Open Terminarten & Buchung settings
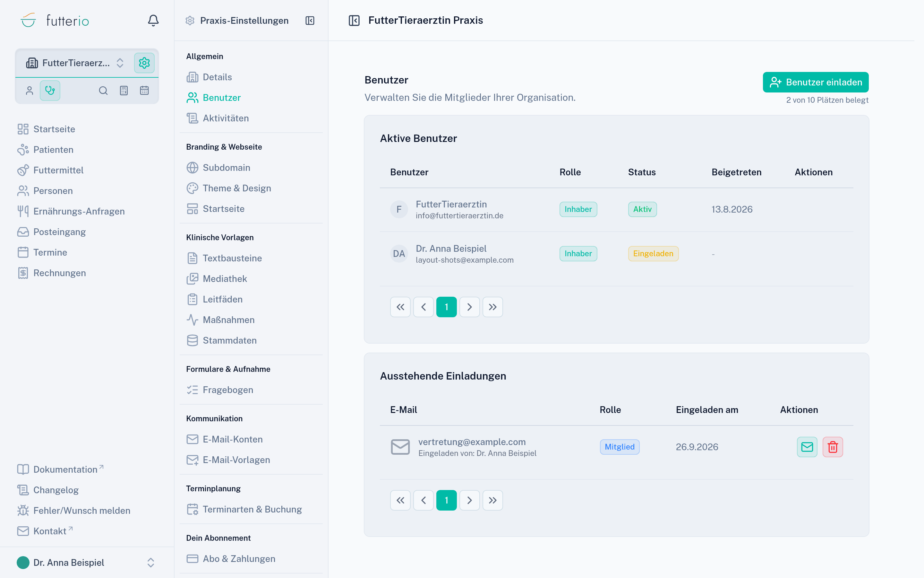Viewport: 924px width, 578px height. [251, 509]
